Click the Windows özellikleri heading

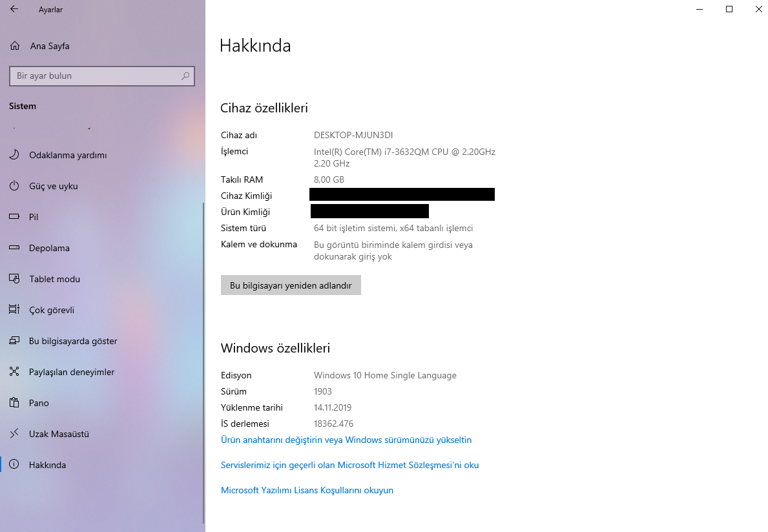pos(275,348)
